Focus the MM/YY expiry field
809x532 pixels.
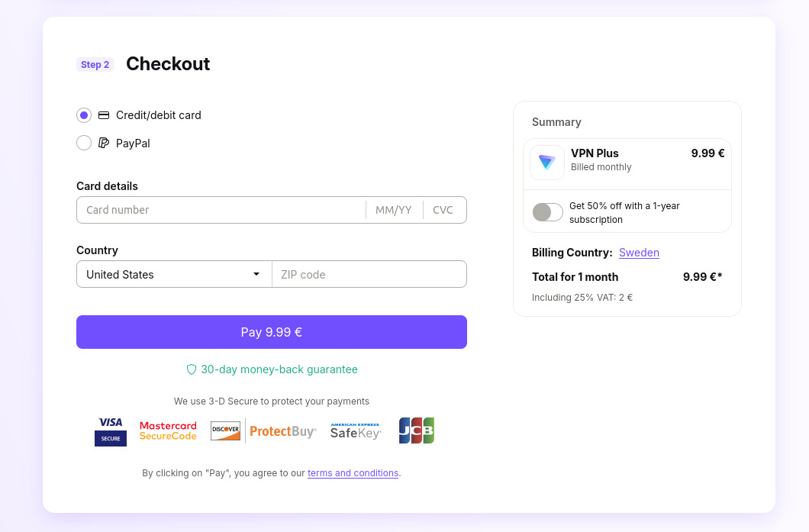click(394, 210)
